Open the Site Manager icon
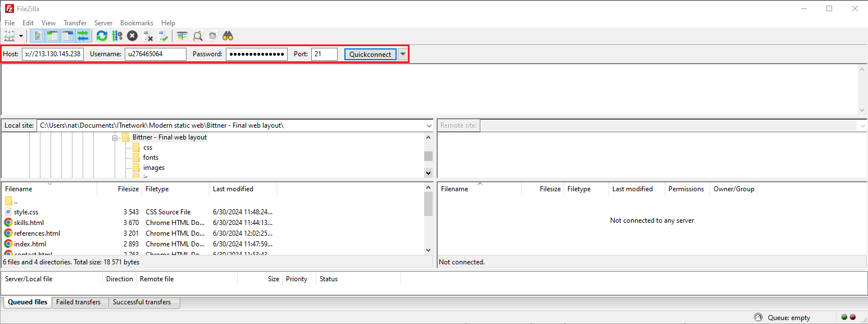The image size is (868, 324). (9, 36)
